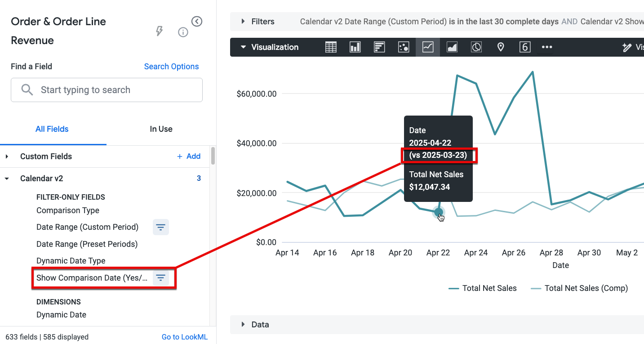Screen dimensions: 644x344
Task: Collapse the field picker panel
Action: click(197, 21)
